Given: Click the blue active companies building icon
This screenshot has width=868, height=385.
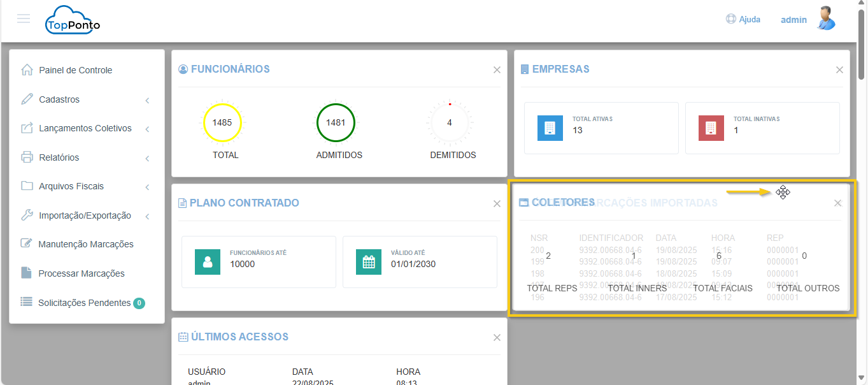Looking at the screenshot, I should point(550,128).
